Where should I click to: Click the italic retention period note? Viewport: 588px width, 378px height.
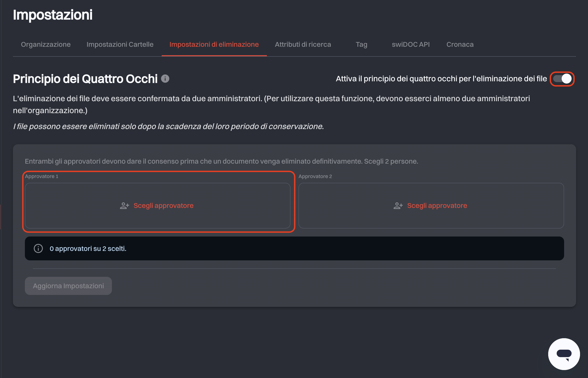pos(168,126)
